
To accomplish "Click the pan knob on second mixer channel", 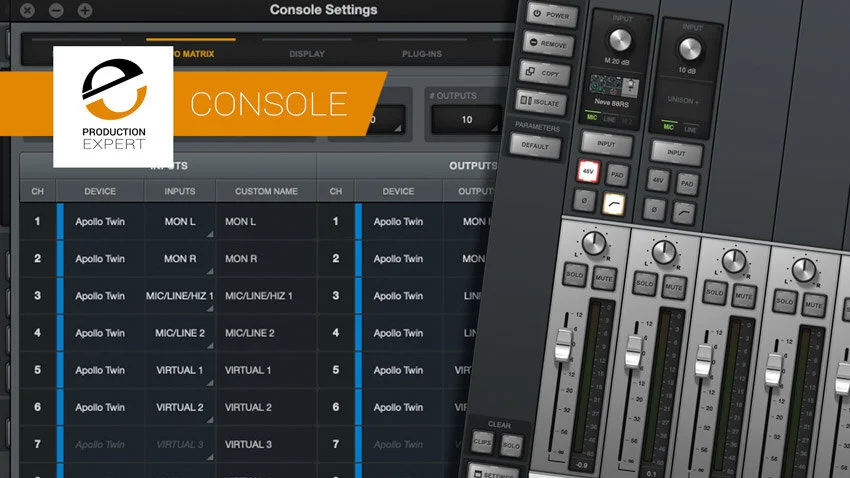I will click(x=664, y=252).
